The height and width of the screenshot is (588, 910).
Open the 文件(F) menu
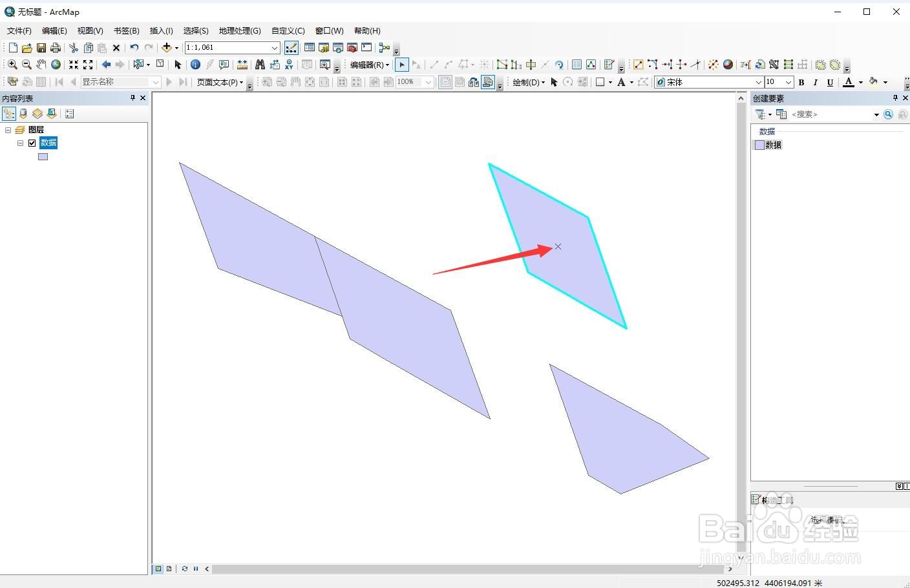(x=19, y=30)
